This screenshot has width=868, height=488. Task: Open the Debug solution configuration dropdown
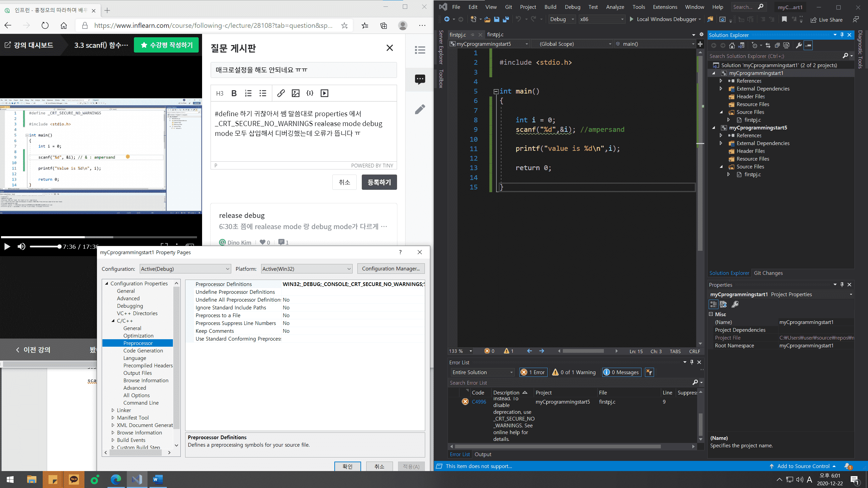click(x=562, y=19)
